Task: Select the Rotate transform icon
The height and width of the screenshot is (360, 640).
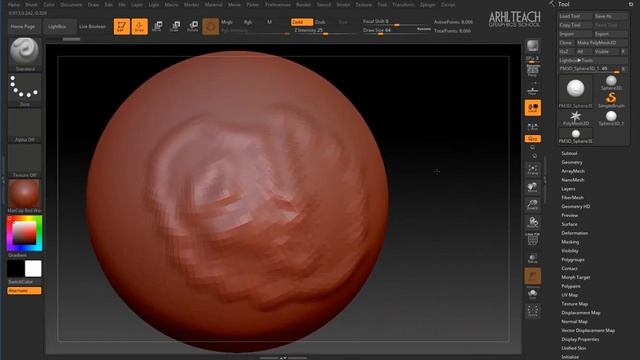Action: coord(193,27)
